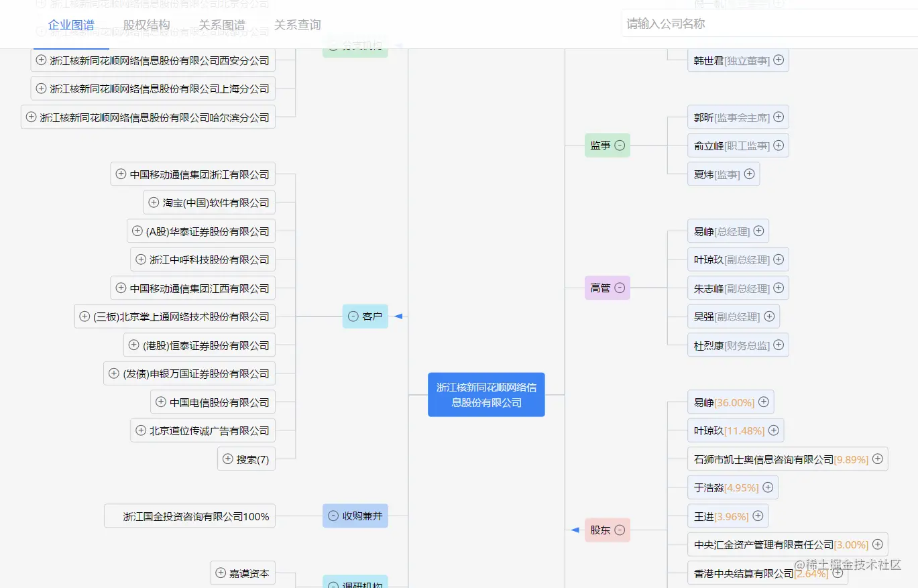Click the 股东 category label

pos(600,530)
